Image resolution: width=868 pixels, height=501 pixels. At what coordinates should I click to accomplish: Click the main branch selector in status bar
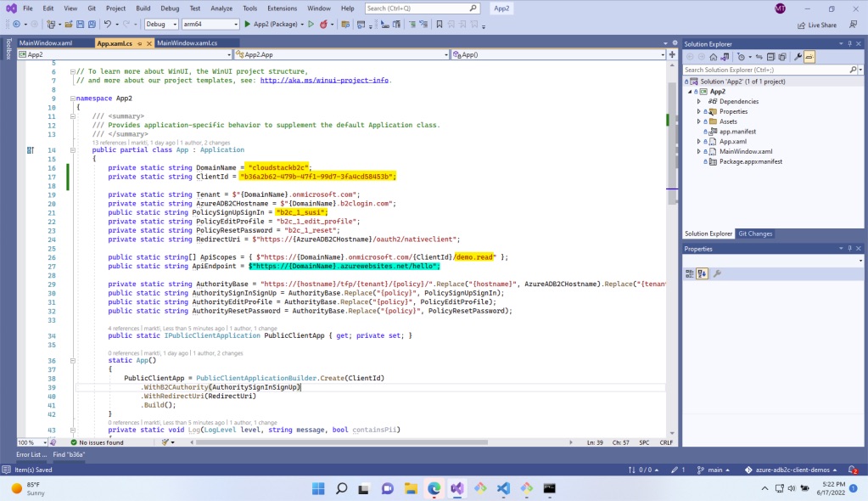714,470
